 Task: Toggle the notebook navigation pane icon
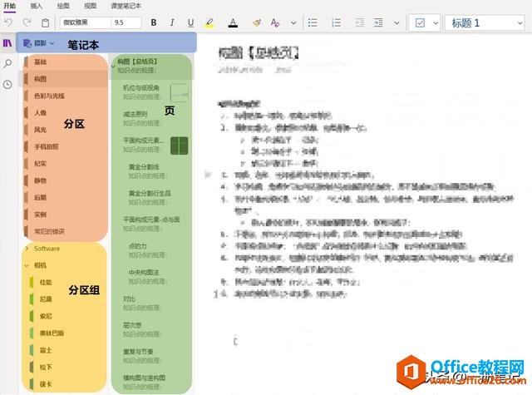point(7,43)
